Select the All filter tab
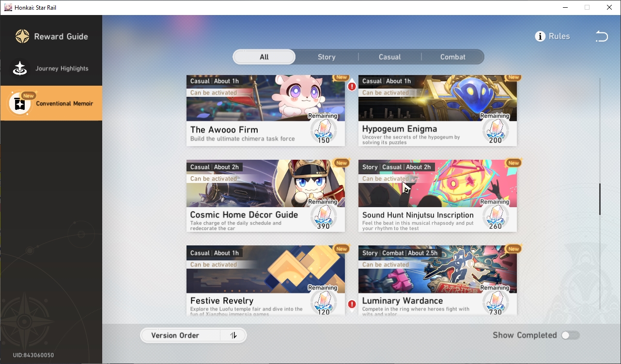This screenshot has width=621, height=364. (x=264, y=57)
